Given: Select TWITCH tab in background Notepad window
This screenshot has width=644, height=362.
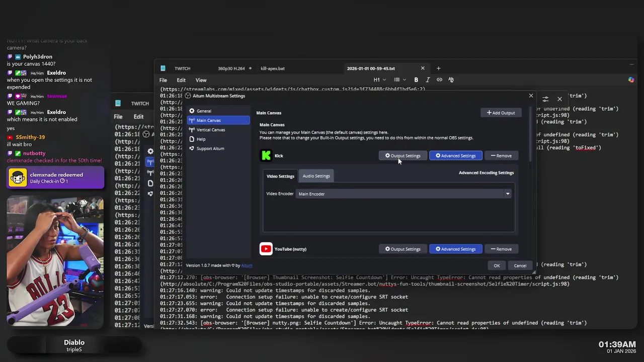Looking at the screenshot, I should (140, 104).
